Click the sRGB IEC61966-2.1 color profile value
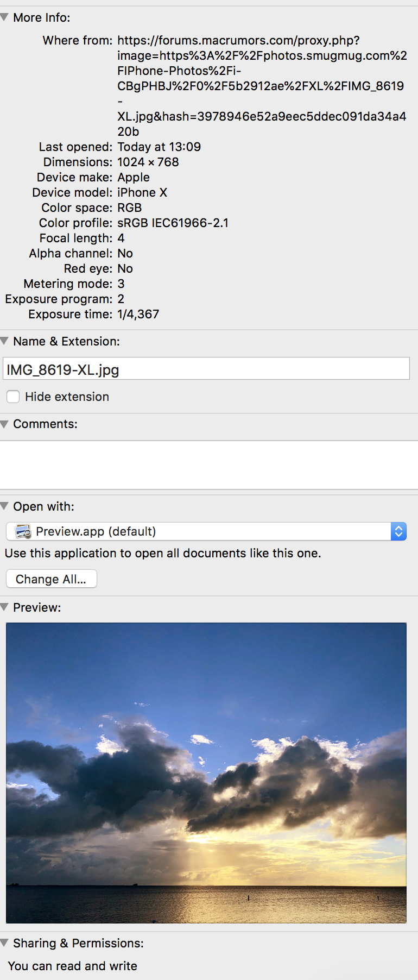The image size is (418, 980). pos(173,223)
